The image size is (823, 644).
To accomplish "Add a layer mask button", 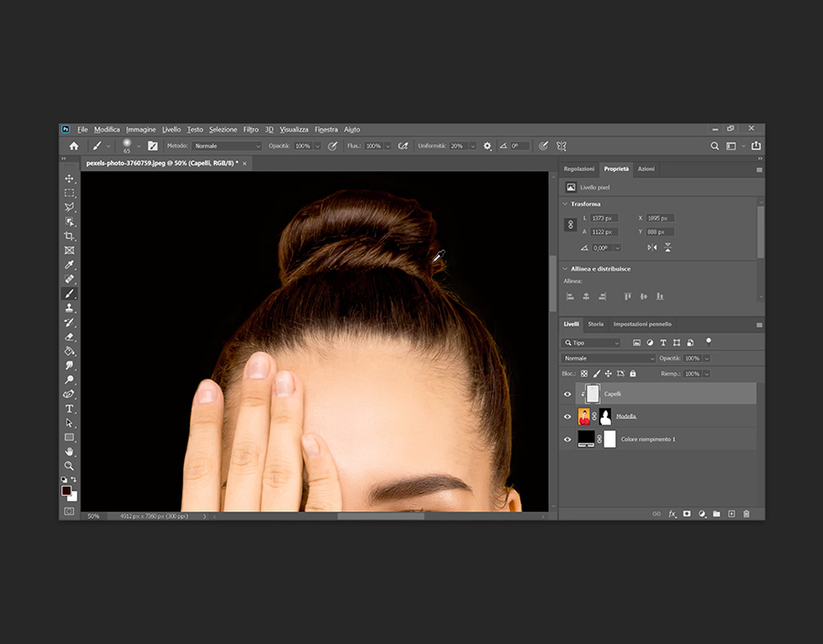I will tap(687, 514).
